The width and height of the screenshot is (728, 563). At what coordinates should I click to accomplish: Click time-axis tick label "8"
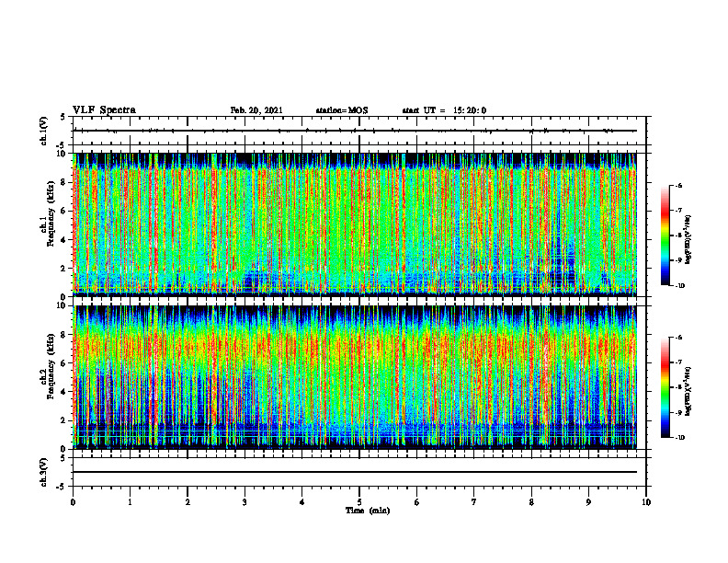pyautogui.click(x=531, y=502)
